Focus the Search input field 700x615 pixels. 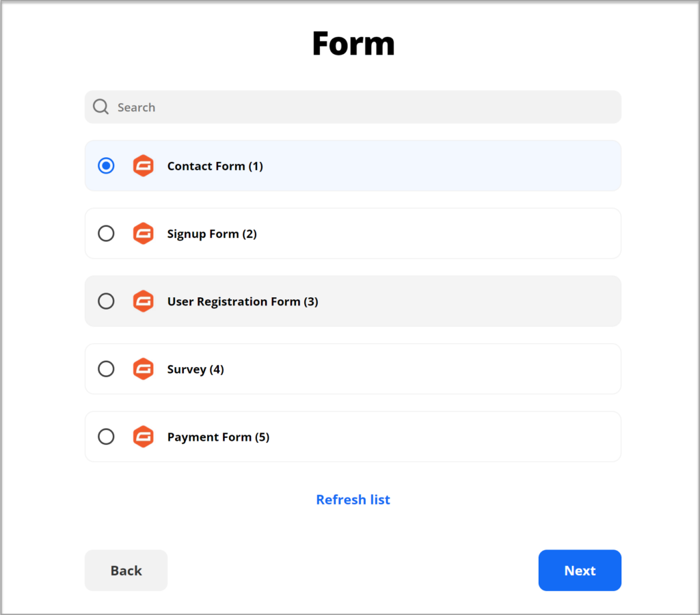(x=353, y=107)
